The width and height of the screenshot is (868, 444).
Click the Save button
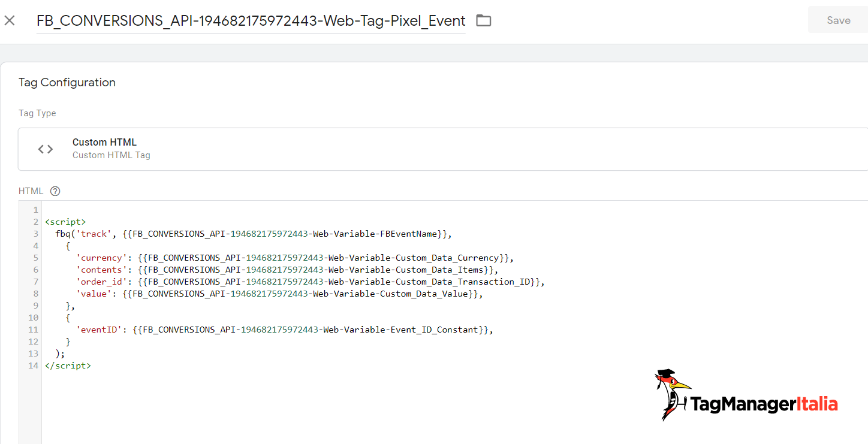pyautogui.click(x=838, y=20)
